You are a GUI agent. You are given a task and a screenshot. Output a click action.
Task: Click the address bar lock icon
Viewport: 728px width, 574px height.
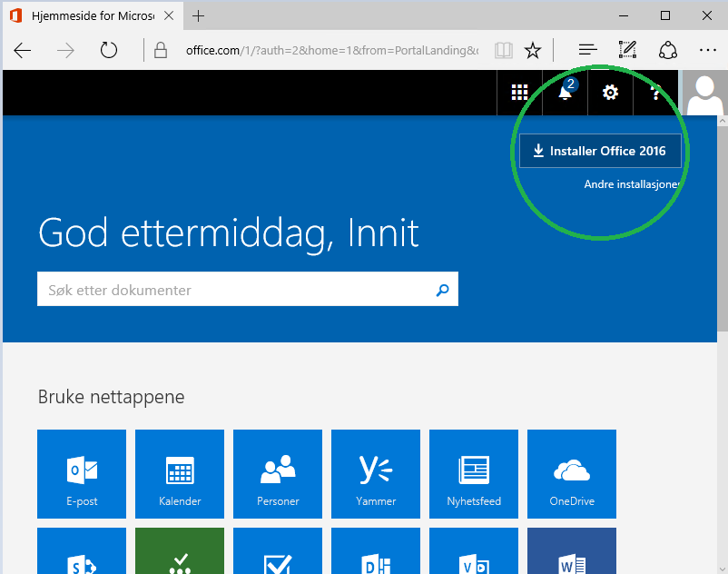161,50
